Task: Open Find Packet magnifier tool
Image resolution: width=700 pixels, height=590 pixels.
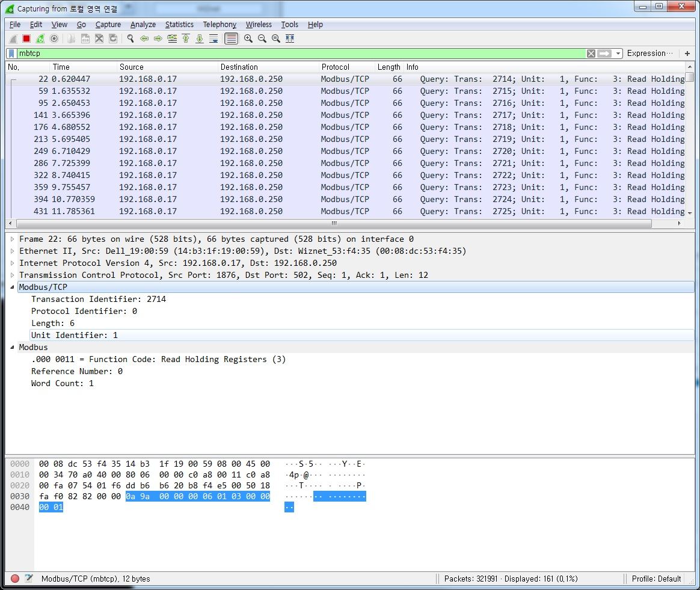Action: [x=130, y=39]
